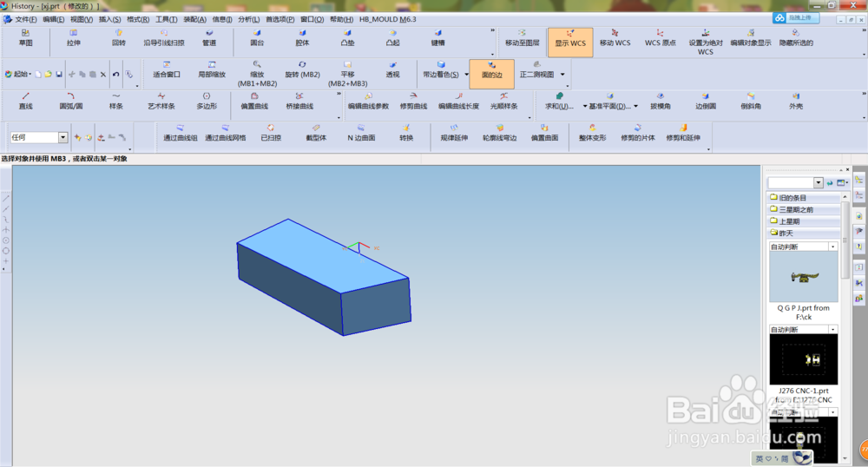
Task: Click 整体变形 global shaping button
Action: [592, 133]
